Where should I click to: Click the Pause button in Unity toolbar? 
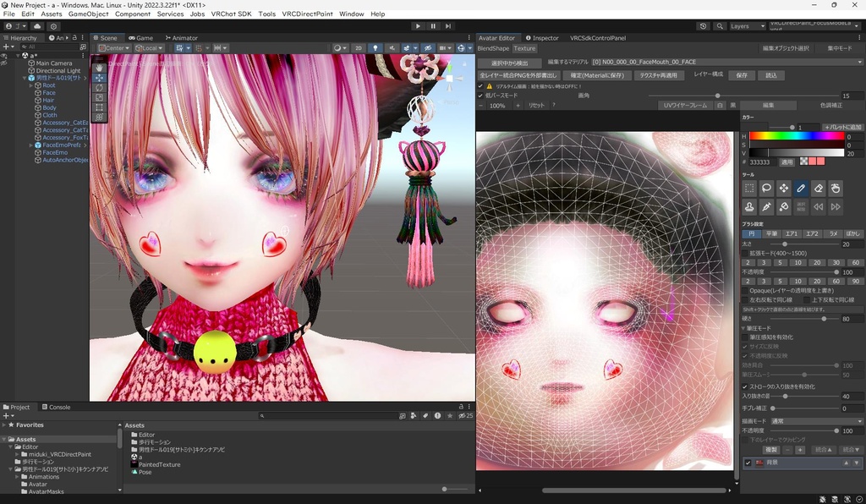click(x=433, y=26)
